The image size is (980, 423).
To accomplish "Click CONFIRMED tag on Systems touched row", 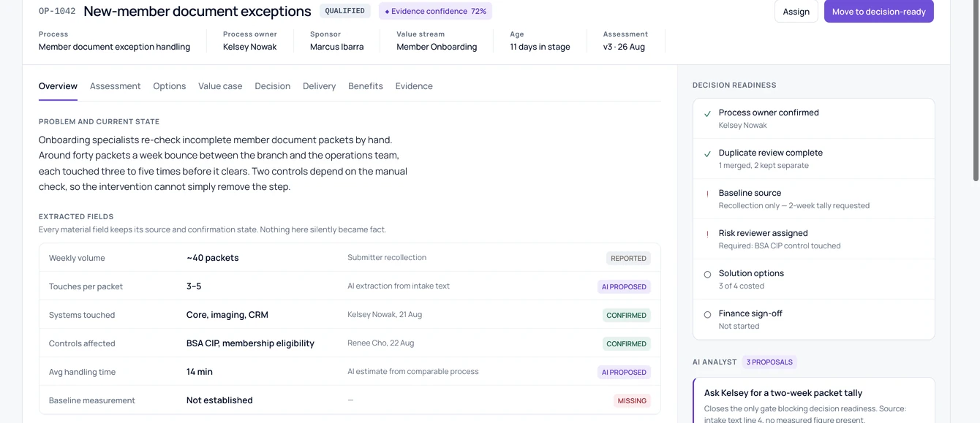I will (626, 315).
